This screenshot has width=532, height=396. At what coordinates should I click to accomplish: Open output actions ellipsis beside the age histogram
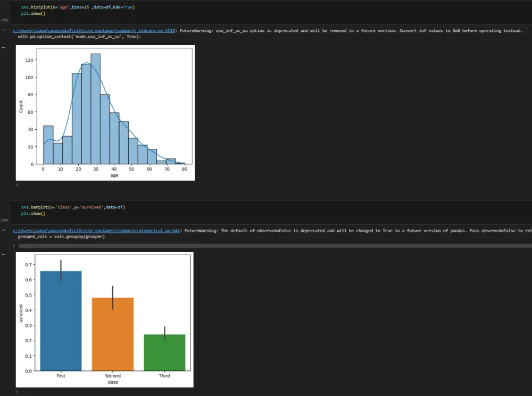point(3,47)
